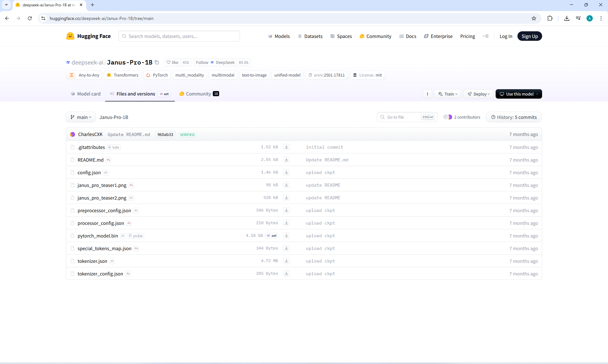Switch to the Model card tab

tap(85, 94)
